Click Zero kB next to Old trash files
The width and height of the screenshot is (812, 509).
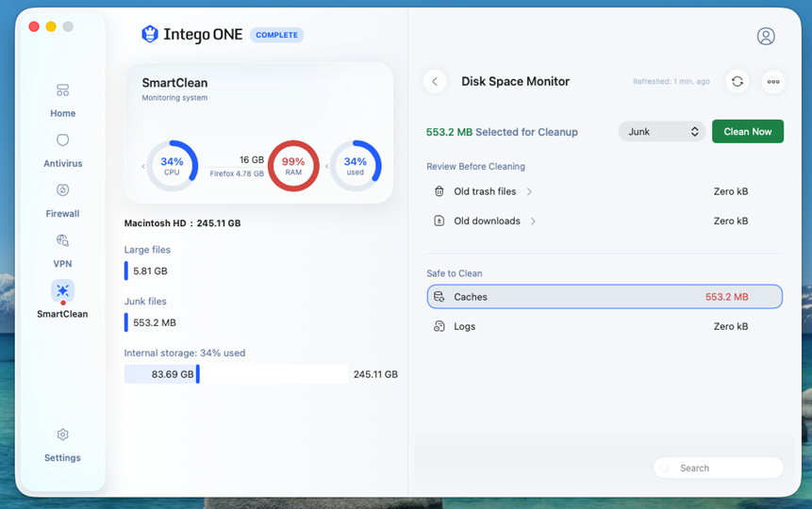pyautogui.click(x=731, y=191)
